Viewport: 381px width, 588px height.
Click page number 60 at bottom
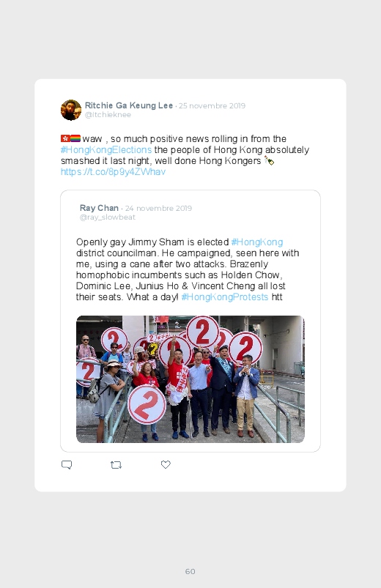coord(190,571)
